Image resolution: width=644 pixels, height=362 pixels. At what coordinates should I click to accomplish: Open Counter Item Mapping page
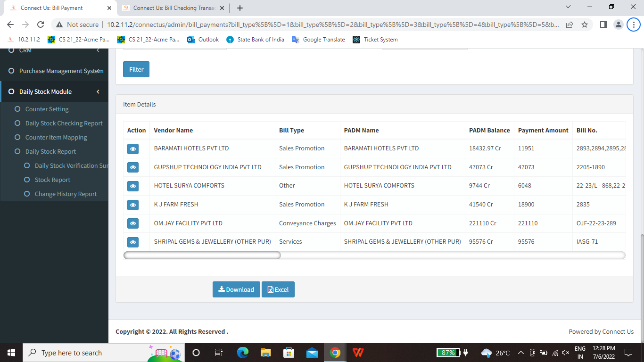point(56,137)
